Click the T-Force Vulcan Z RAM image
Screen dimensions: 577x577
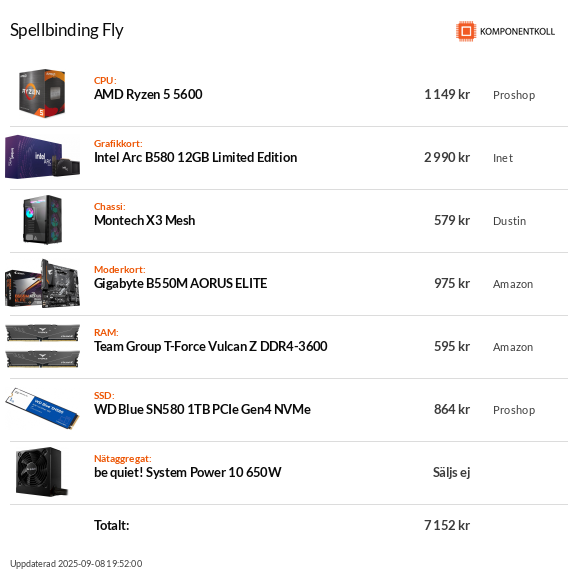point(42,346)
